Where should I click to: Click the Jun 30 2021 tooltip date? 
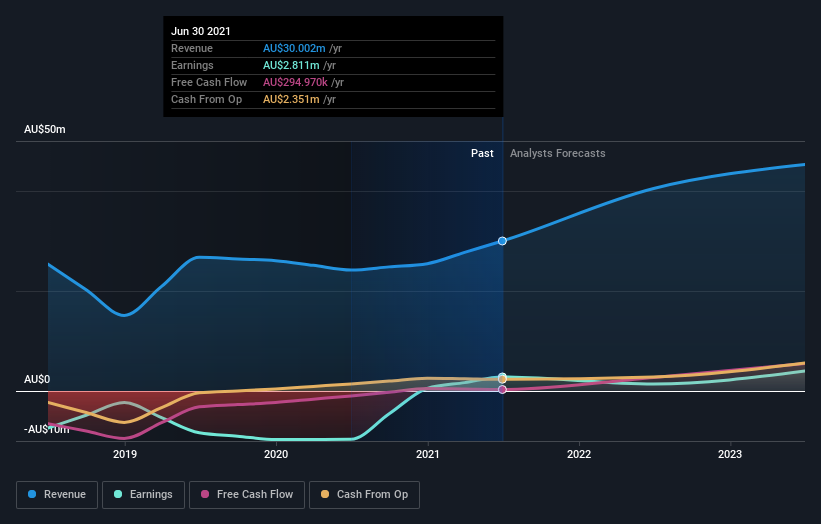[201, 31]
